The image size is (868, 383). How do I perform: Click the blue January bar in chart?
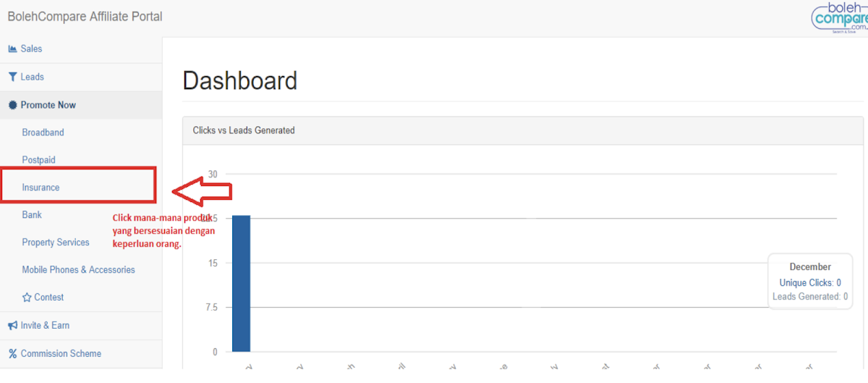pos(241,283)
